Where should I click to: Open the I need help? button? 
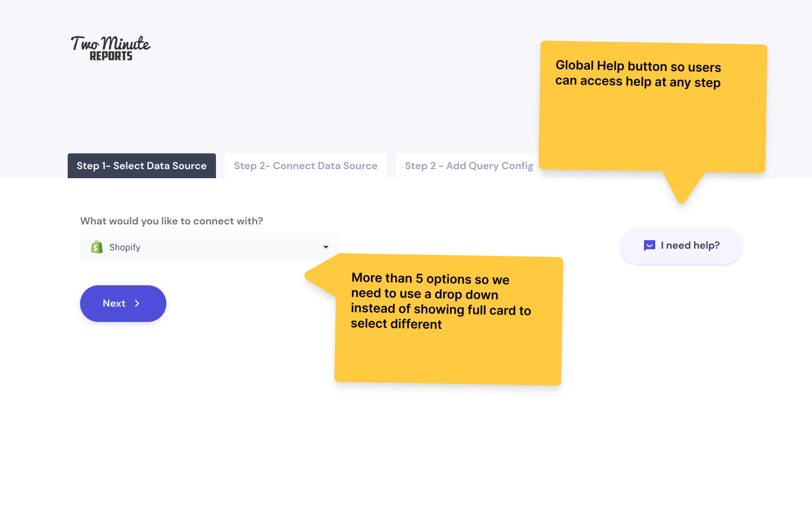coord(681,245)
